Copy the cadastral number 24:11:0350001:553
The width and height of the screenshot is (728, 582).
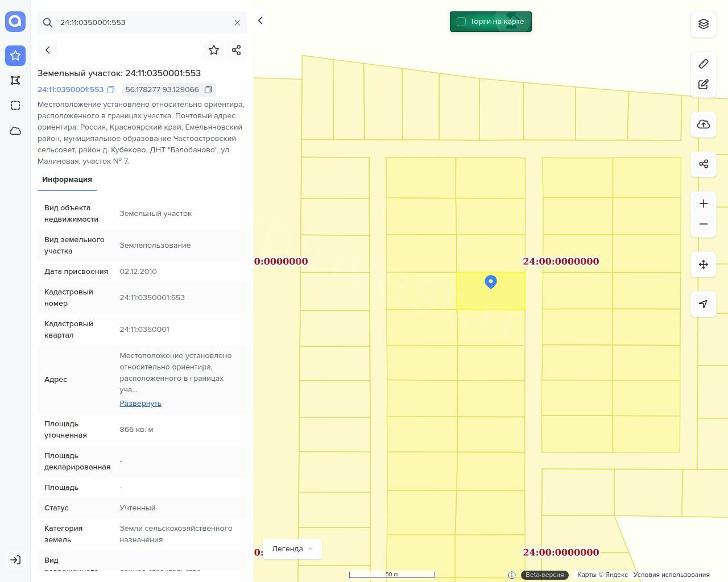click(x=111, y=90)
